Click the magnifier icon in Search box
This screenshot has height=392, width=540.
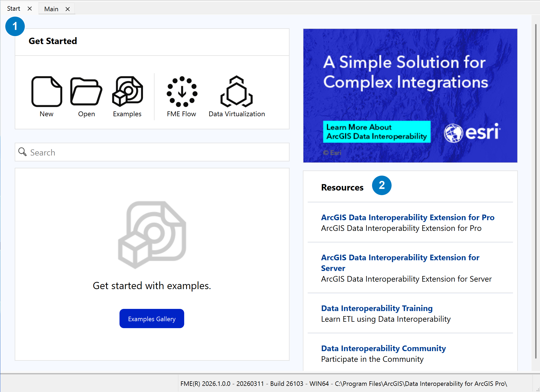coord(22,152)
